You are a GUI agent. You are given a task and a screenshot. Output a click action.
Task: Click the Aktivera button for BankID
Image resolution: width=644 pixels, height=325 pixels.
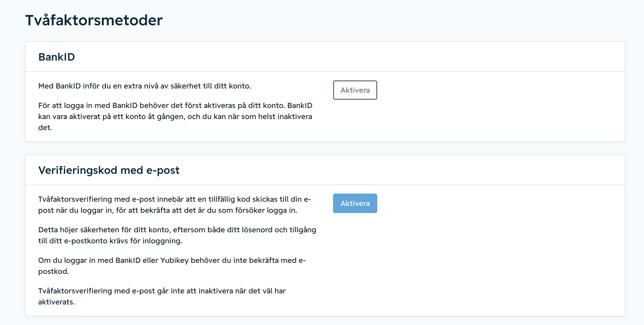tap(355, 90)
